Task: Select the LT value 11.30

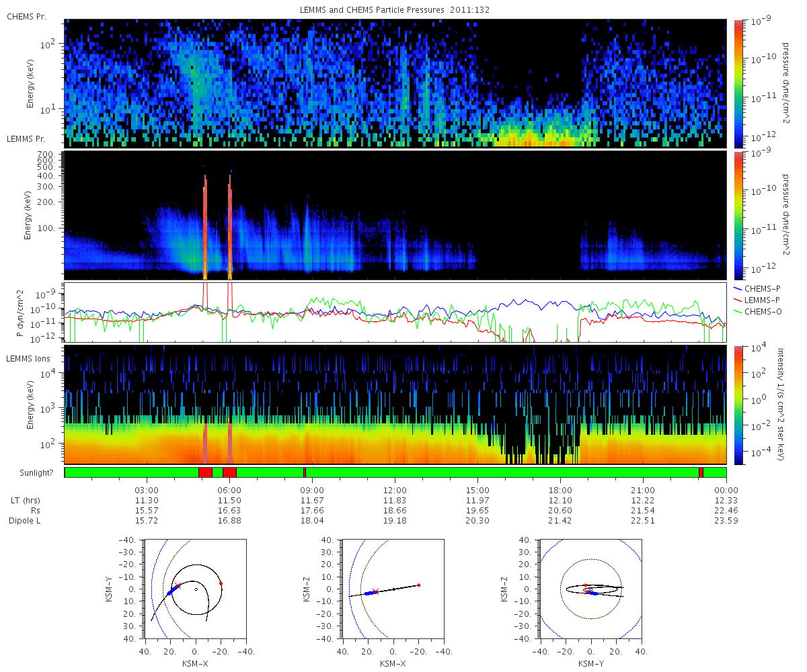Action: [147, 501]
